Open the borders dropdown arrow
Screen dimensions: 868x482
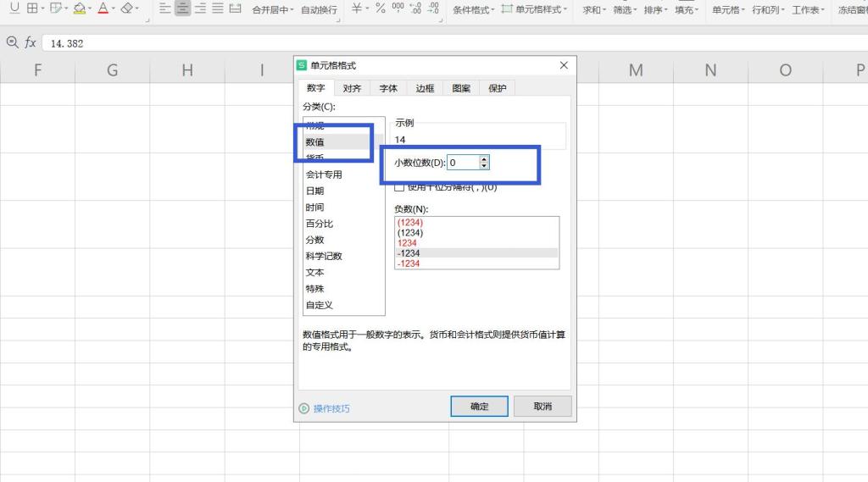coord(42,8)
